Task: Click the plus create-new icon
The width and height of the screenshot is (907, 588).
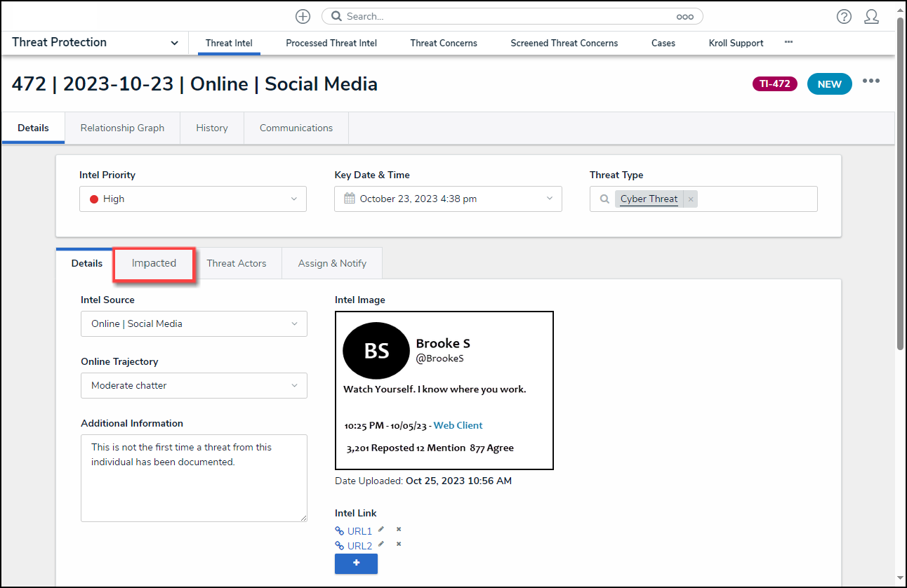Action: [303, 16]
